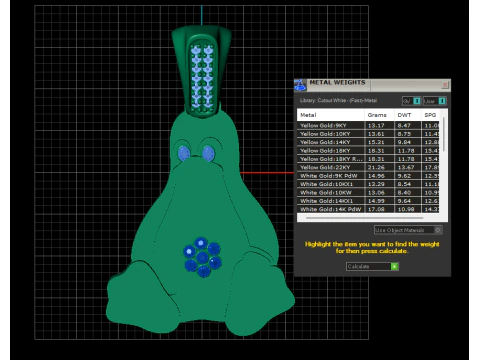Image resolution: width=480 pixels, height=360 pixels.
Task: Sort by the Metal column header
Action: click(x=331, y=115)
